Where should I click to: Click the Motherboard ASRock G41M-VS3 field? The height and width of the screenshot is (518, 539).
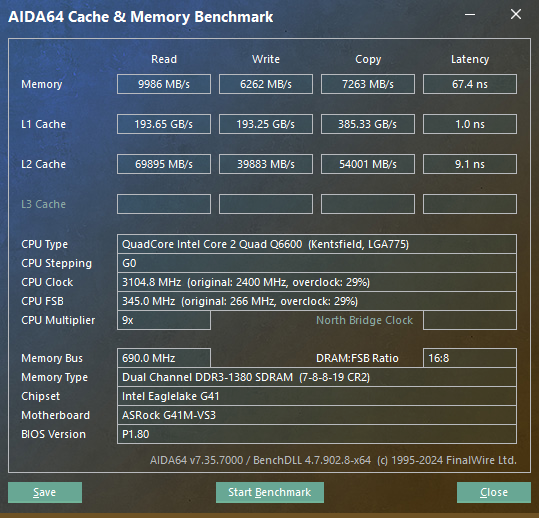(317, 415)
